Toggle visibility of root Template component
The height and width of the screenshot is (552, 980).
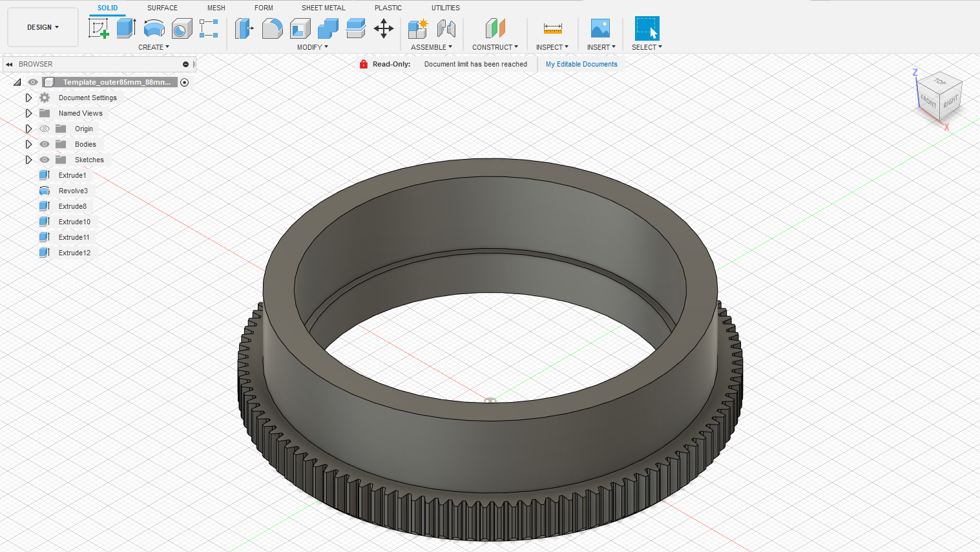(33, 82)
